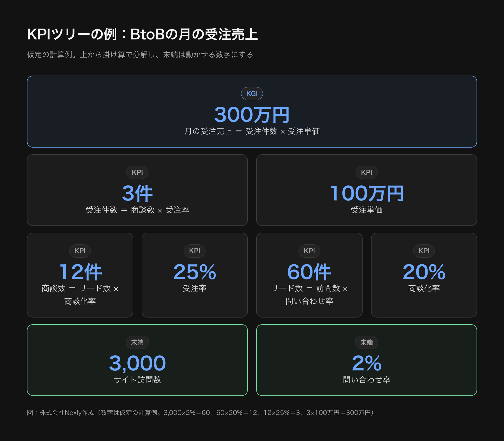
Task: Click the formula '受注件数 ＝ 商談数 × 受注率'
Action: [x=137, y=210]
